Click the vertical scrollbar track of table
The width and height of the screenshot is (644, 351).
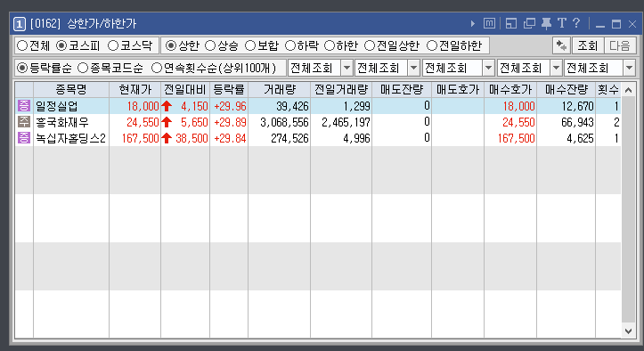[x=628, y=210]
